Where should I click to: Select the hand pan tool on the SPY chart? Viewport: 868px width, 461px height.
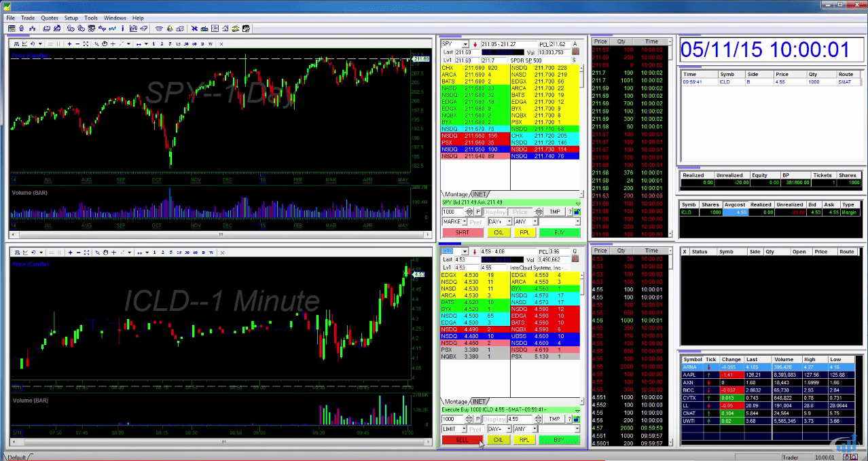click(105, 44)
